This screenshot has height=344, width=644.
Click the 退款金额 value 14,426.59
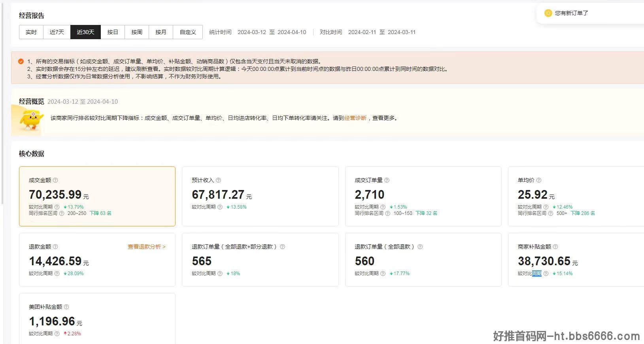pyautogui.click(x=55, y=261)
